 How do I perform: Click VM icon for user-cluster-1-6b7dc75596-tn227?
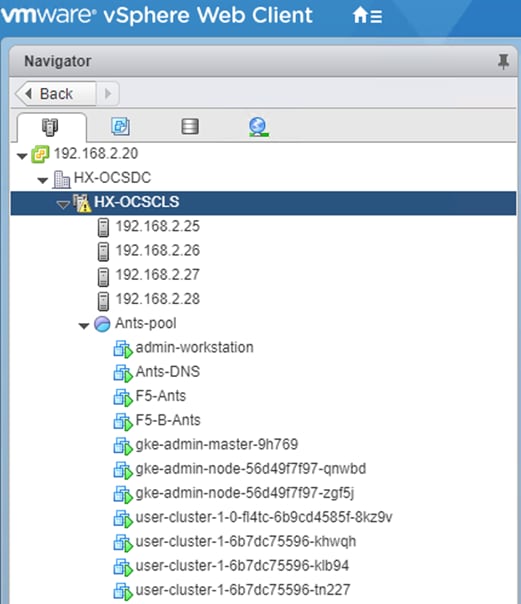point(123,592)
